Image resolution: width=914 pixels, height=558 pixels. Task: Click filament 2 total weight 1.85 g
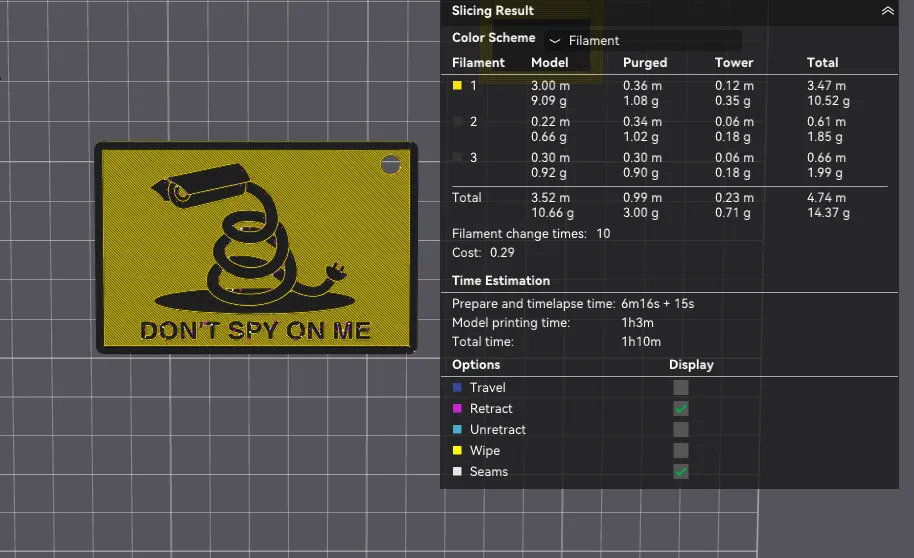click(824, 136)
